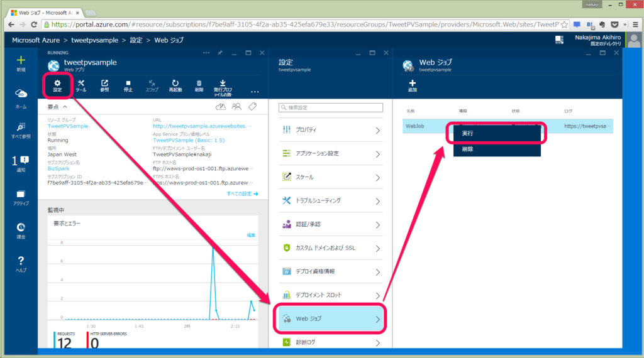Open カスタム ドメインおよび SSL row
Image resolution: width=644 pixels, height=358 pixels.
coord(331,248)
